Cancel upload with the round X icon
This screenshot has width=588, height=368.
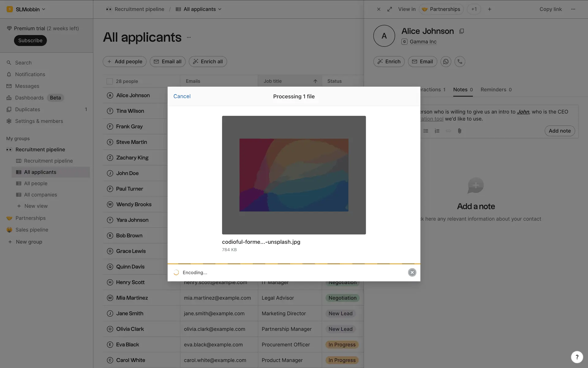click(x=412, y=272)
